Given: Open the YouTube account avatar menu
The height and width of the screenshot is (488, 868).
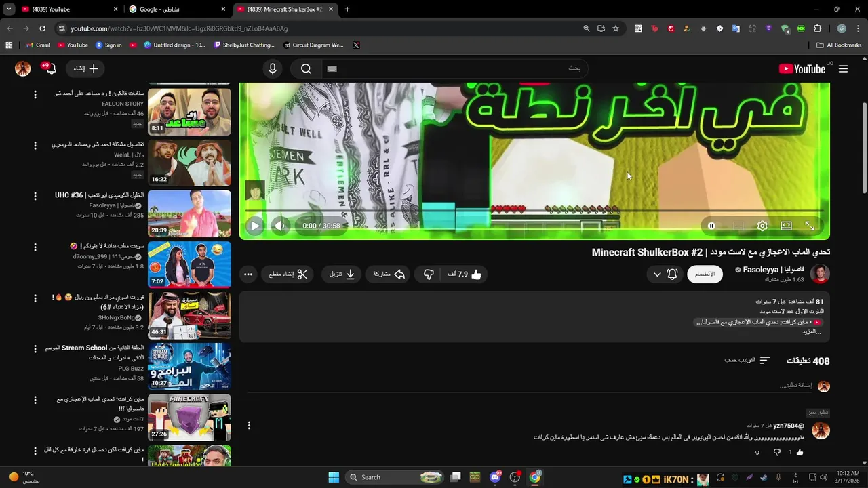Looking at the screenshot, I should 23,68.
